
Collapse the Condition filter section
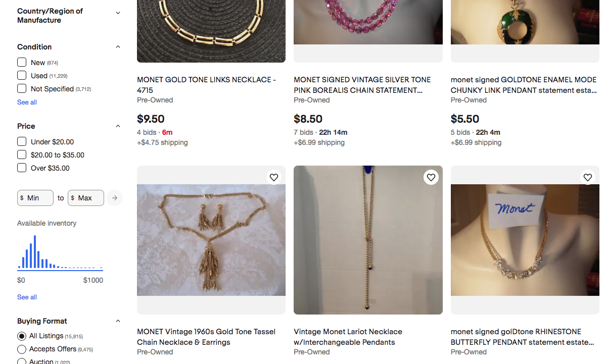tap(118, 47)
